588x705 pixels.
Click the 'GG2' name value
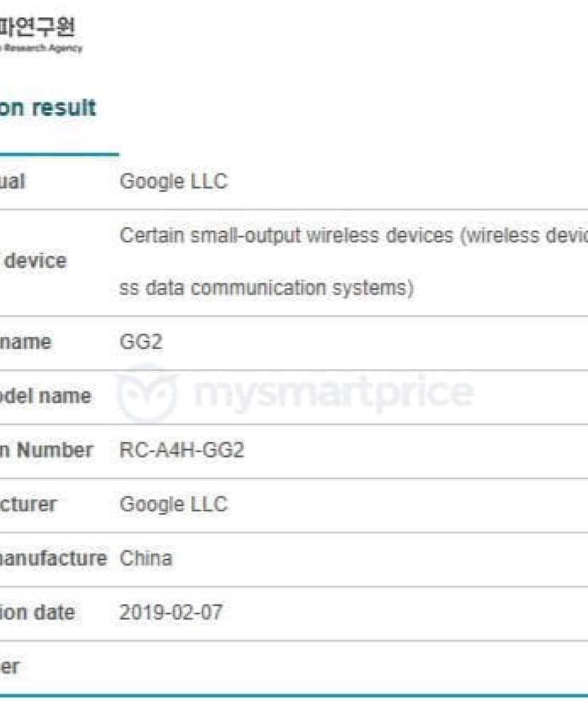(141, 342)
